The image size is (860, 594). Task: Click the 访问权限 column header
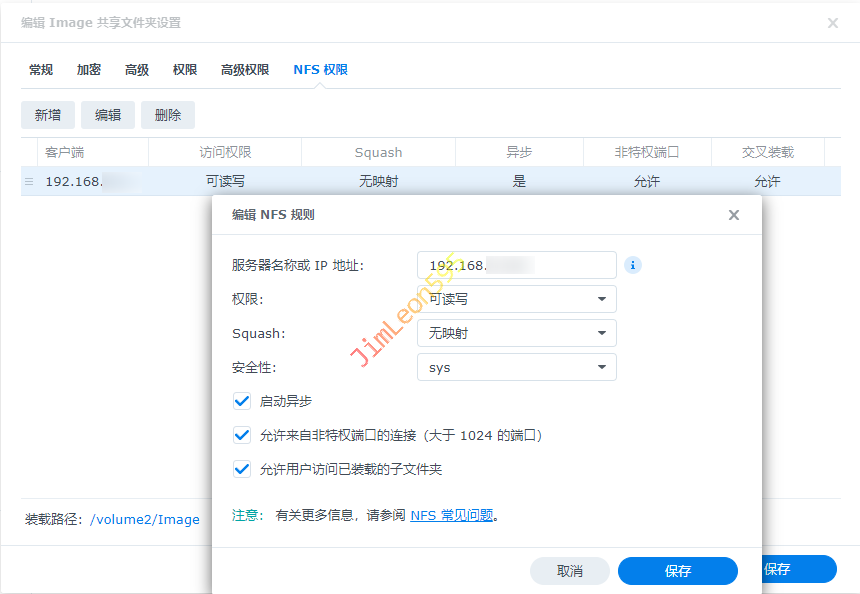click(x=225, y=153)
